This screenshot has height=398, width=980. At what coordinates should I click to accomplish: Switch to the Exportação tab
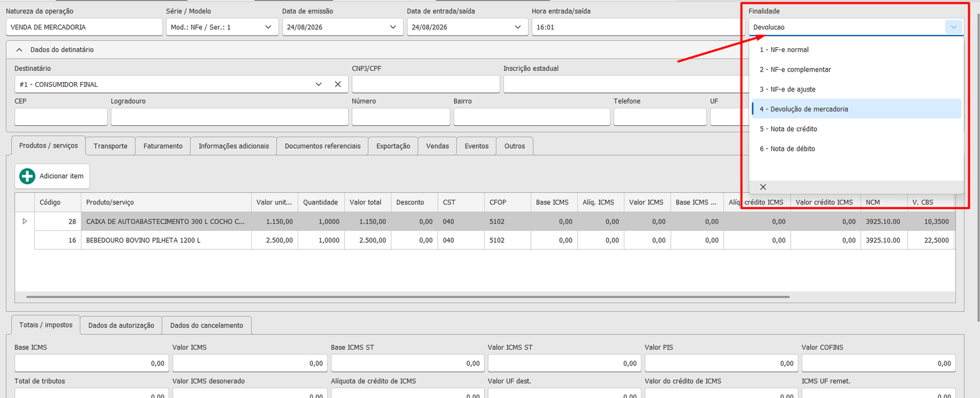[393, 146]
